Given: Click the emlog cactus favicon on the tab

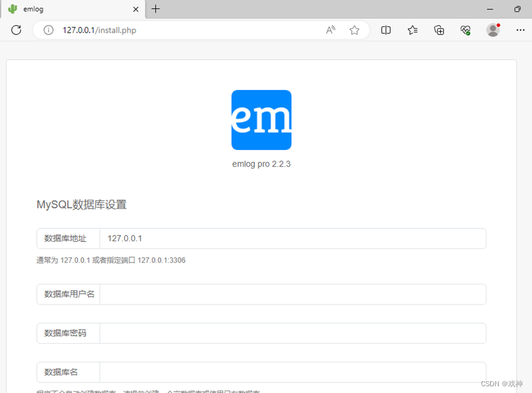Looking at the screenshot, I should click(x=14, y=9).
